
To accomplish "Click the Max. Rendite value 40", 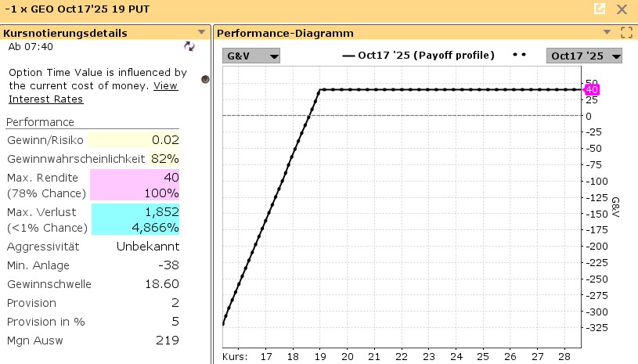I will tap(171, 178).
